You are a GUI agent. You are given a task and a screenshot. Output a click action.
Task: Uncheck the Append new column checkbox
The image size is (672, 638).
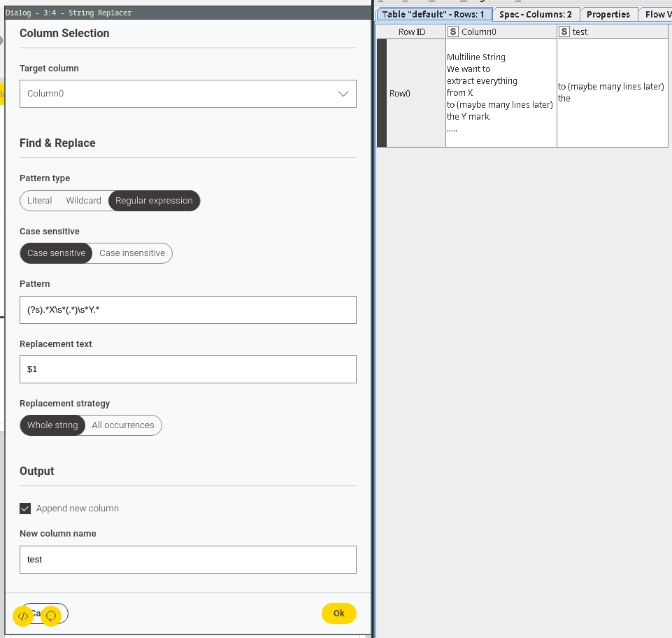point(26,509)
